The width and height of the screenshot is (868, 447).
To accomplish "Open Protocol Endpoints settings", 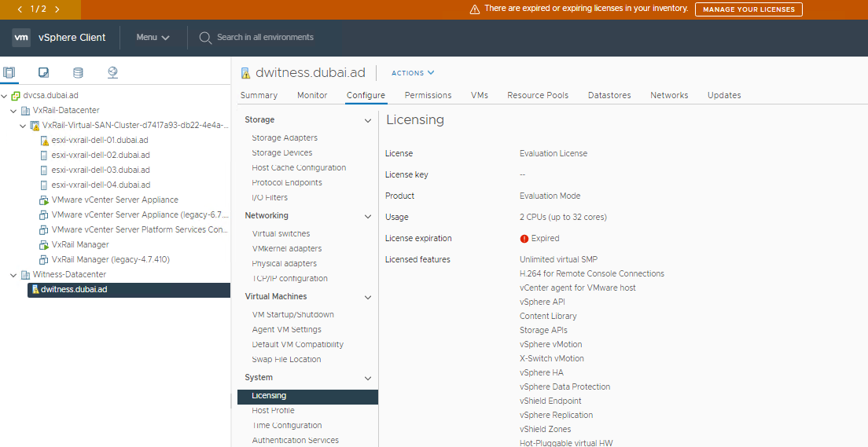I will [x=287, y=182].
